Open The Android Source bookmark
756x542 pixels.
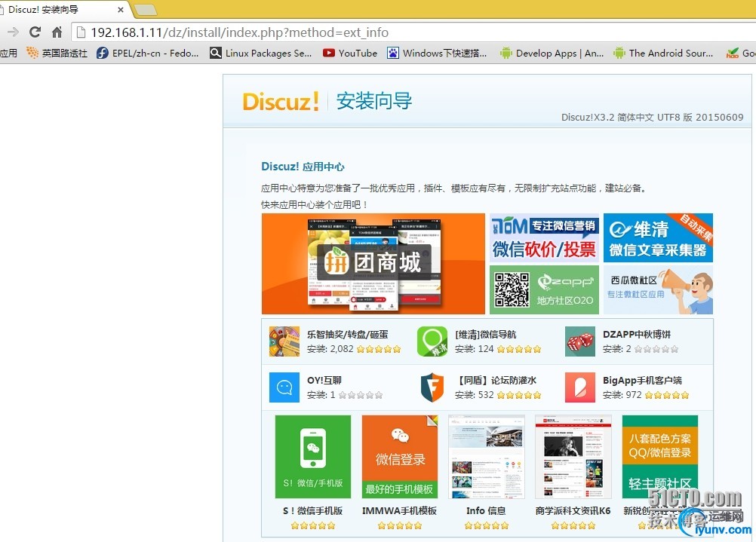coord(663,53)
